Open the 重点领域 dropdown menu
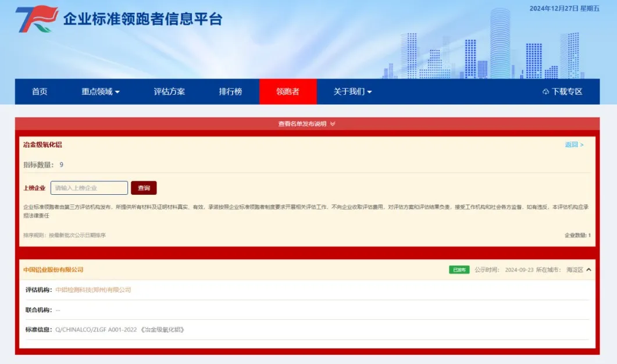The image size is (617, 364). point(99,92)
